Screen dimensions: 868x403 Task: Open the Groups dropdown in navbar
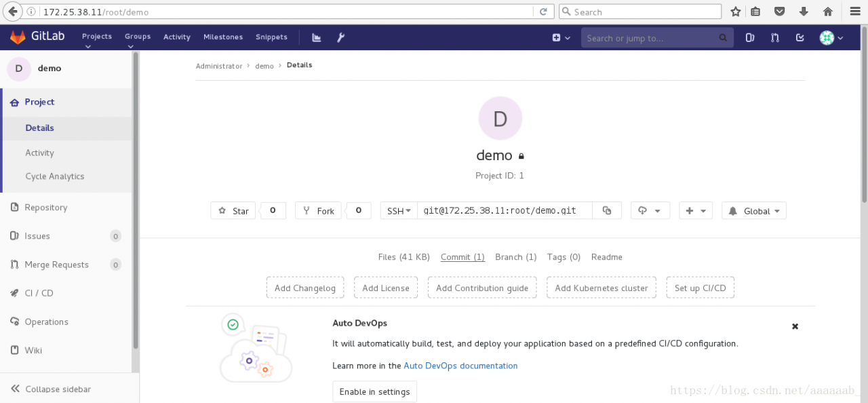pyautogui.click(x=138, y=39)
